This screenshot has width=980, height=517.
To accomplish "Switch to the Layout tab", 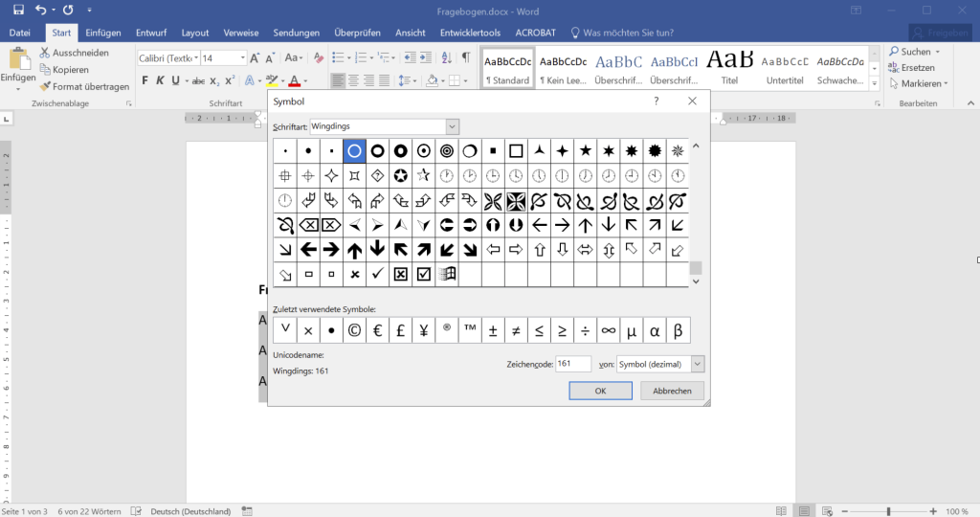I will click(x=195, y=33).
